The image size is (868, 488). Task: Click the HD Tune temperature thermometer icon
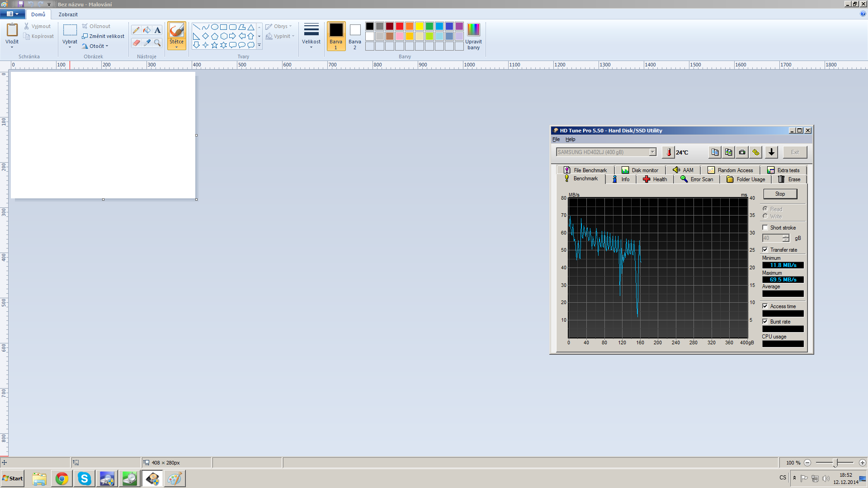click(x=669, y=152)
